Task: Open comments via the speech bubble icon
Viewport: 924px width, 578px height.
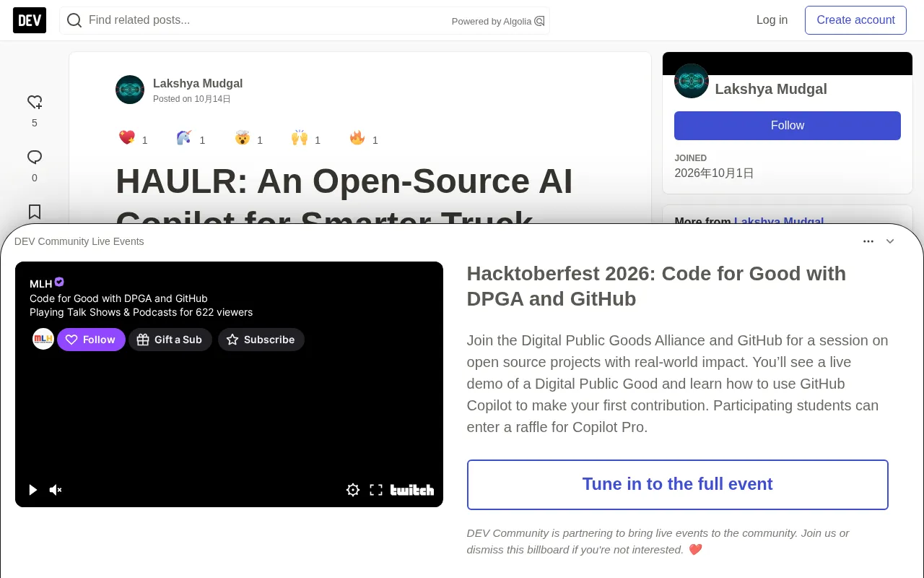Action: (35, 158)
